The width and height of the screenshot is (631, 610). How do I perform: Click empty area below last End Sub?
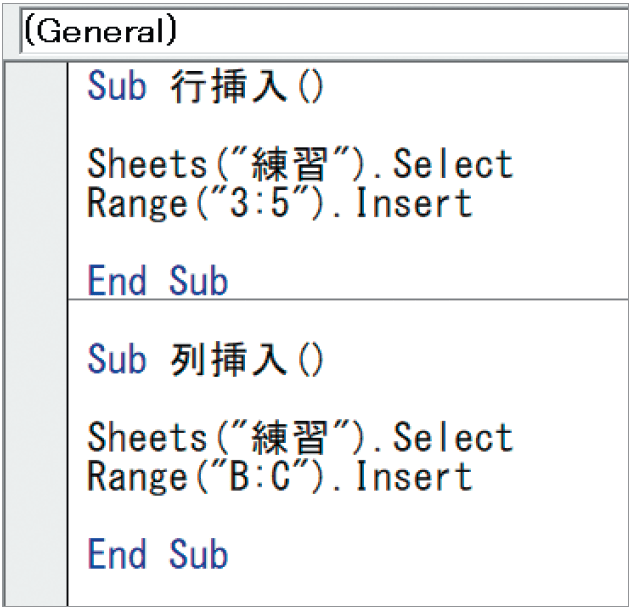pos(348,589)
